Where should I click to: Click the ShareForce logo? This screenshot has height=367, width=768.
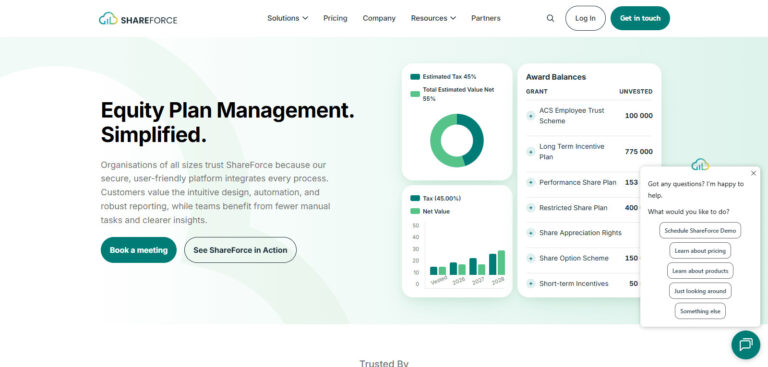tap(138, 19)
